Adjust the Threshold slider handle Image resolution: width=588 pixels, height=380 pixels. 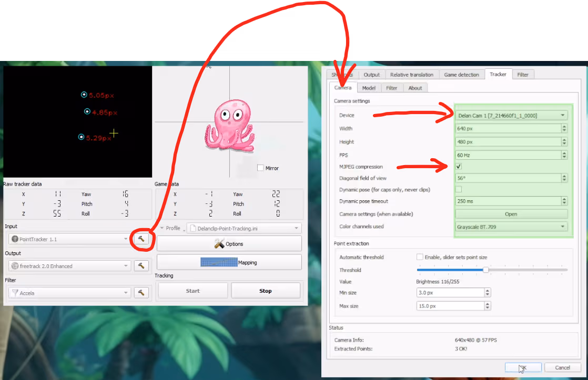tap(486, 270)
